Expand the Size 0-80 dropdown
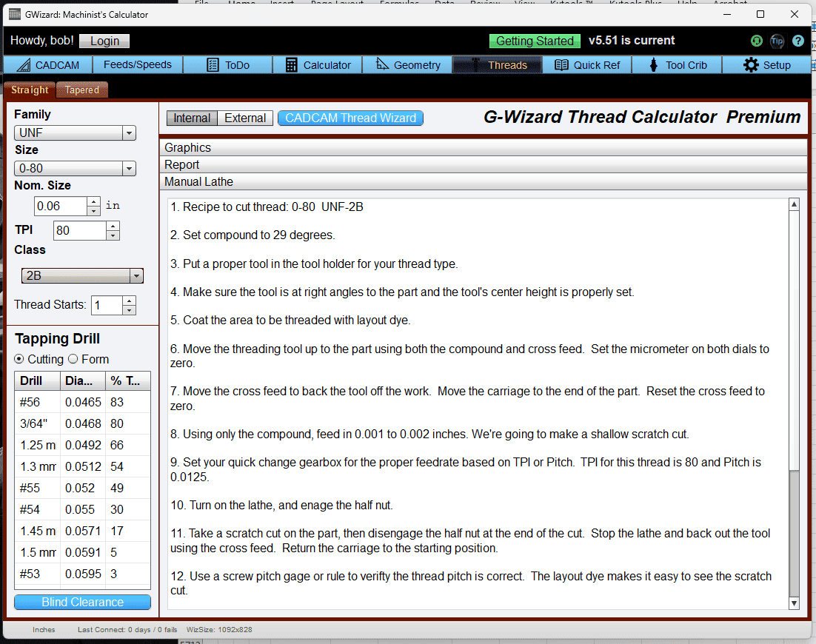This screenshot has height=644, width=816. click(128, 168)
